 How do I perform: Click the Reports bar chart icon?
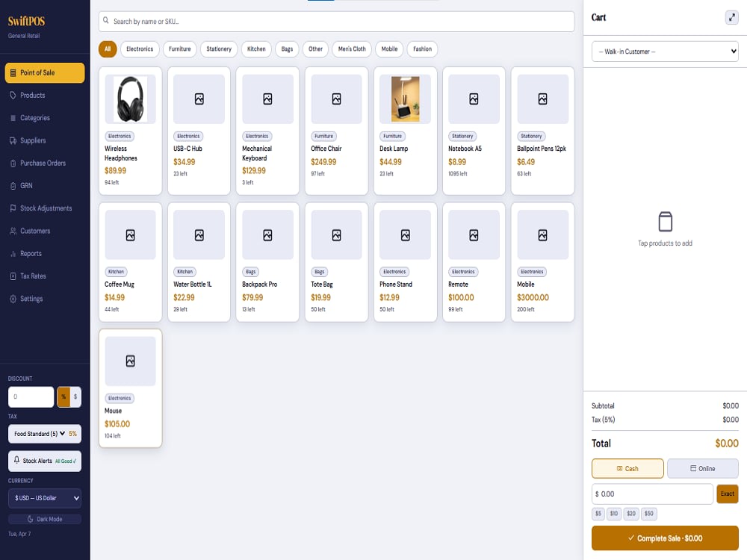pyautogui.click(x=13, y=254)
